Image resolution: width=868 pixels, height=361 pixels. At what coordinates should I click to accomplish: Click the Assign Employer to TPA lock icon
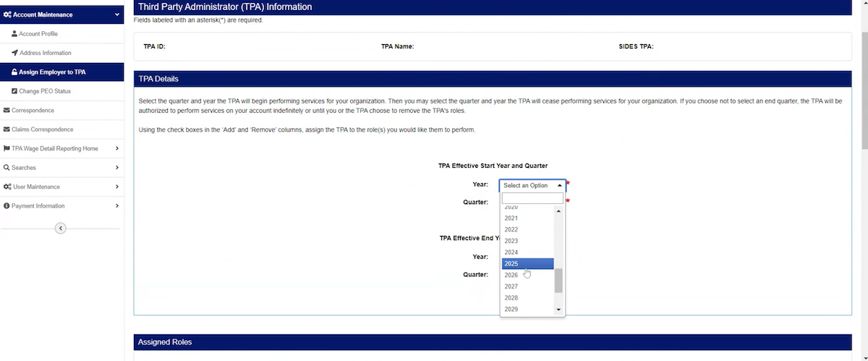click(x=14, y=72)
